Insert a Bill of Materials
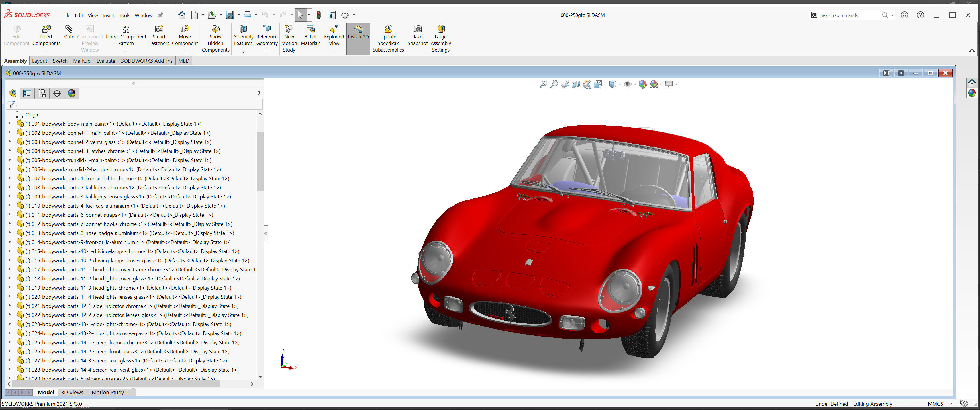Image resolution: width=980 pixels, height=410 pixels. [x=311, y=36]
